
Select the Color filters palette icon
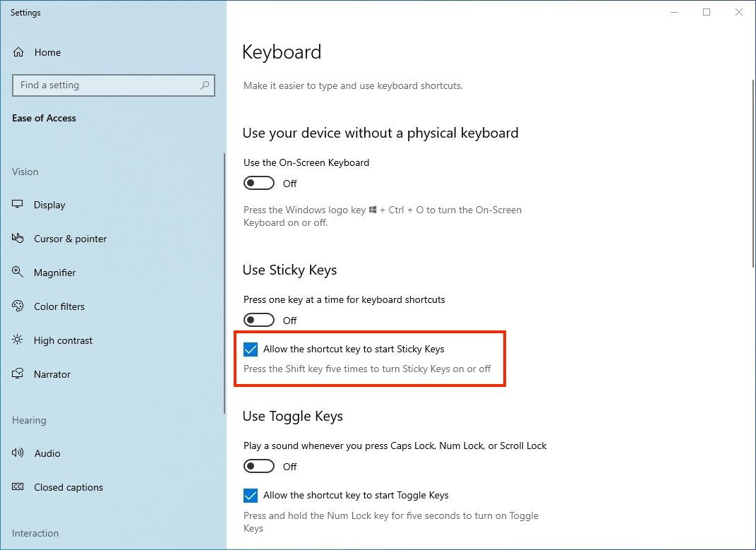click(x=18, y=306)
